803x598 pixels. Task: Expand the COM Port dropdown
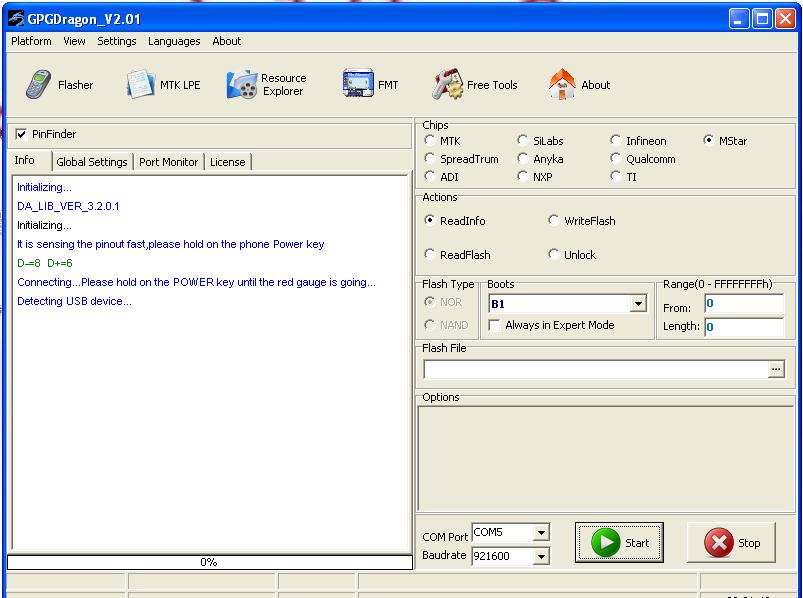pos(541,532)
